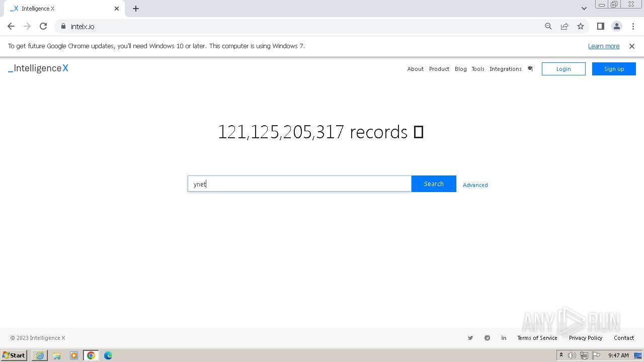This screenshot has height=362, width=644.
Task: Switch to Chrome taskbar icon
Action: (91, 355)
